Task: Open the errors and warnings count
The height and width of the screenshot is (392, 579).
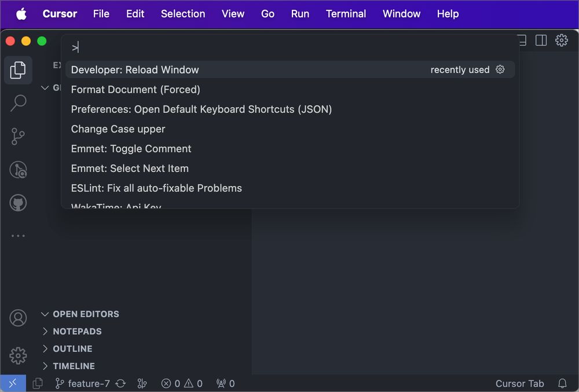Action: point(182,384)
